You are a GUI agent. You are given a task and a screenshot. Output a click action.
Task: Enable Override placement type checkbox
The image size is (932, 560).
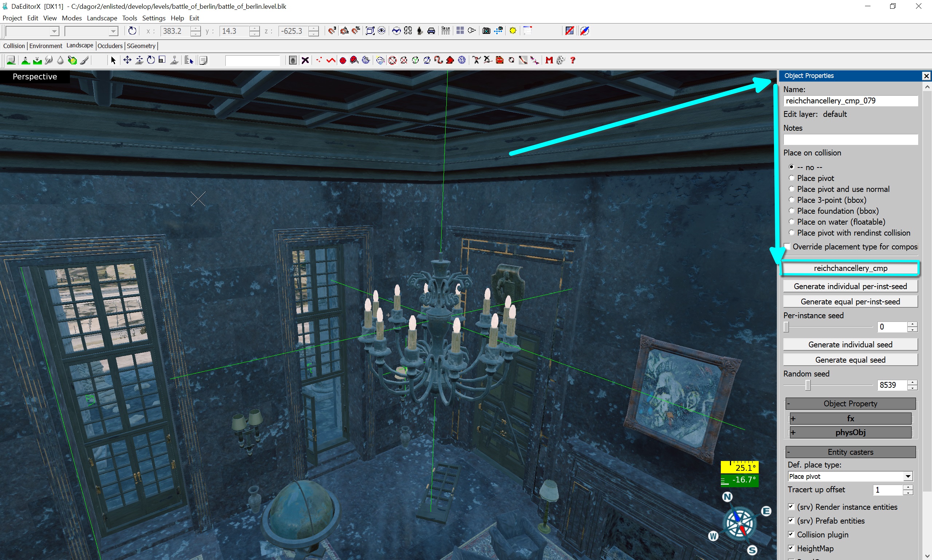pos(787,247)
